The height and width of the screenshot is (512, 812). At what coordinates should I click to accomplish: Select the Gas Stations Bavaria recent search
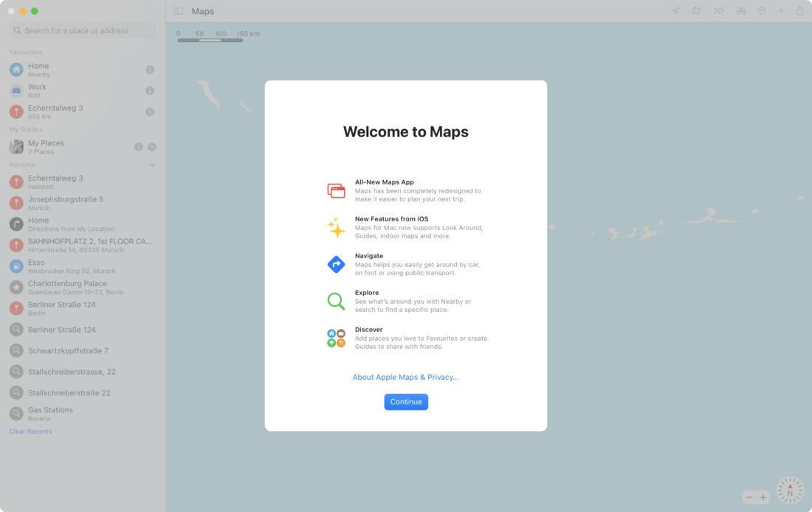click(83, 414)
